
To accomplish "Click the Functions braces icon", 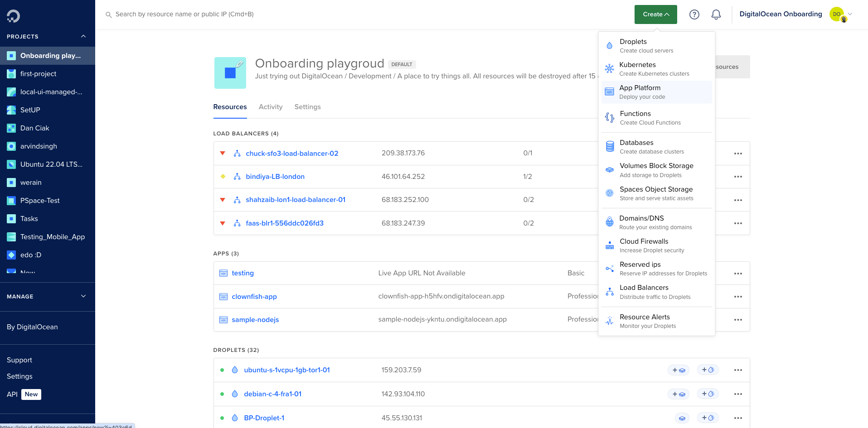I will 610,118.
